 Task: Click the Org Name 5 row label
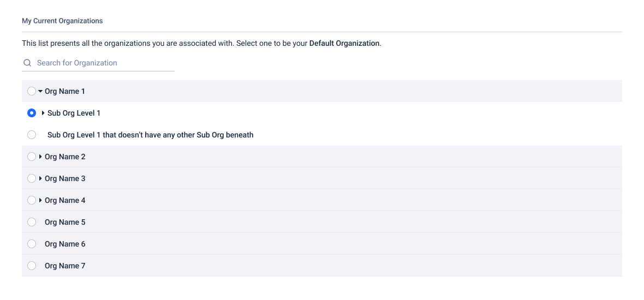pos(65,222)
